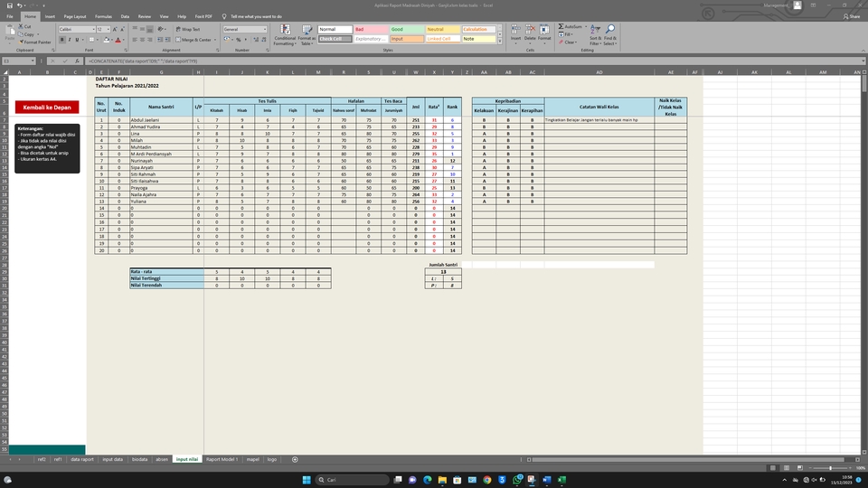Screen dimensions: 868x488
Task: Toggle Underline formatting
Action: (x=77, y=40)
